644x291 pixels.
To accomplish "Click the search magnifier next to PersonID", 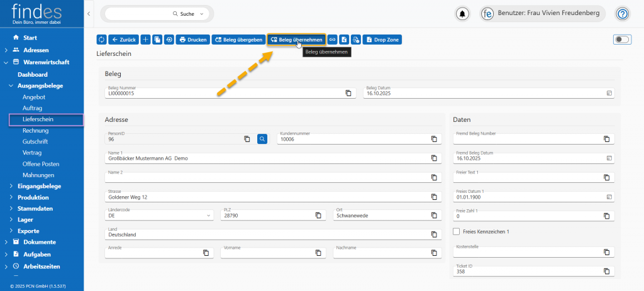I will [262, 139].
